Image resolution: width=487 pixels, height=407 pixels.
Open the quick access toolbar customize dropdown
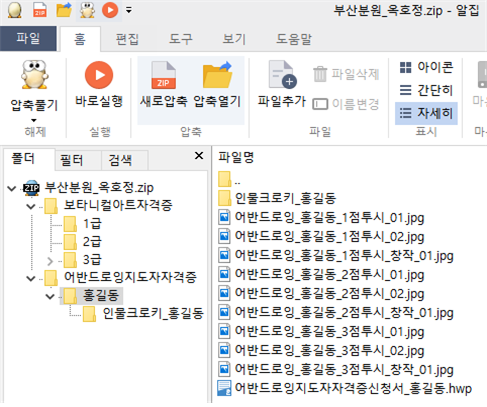129,10
